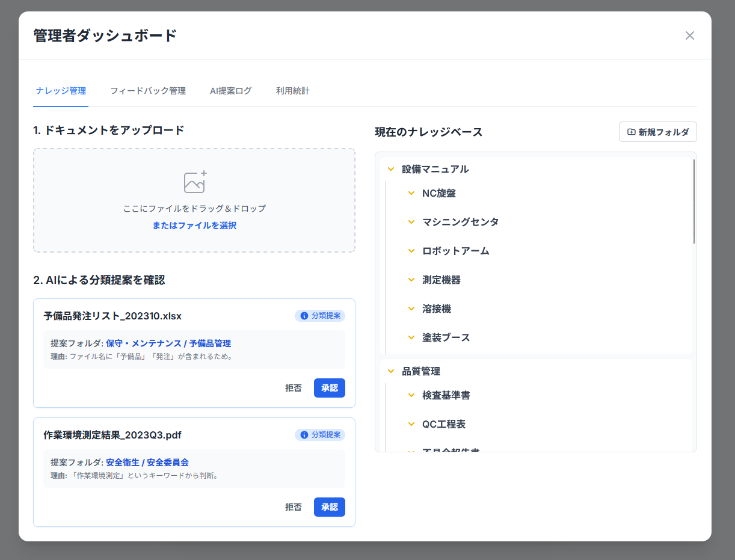The height and width of the screenshot is (560, 735).
Task: Switch to the AI提案ログ tab
Action: (231, 91)
